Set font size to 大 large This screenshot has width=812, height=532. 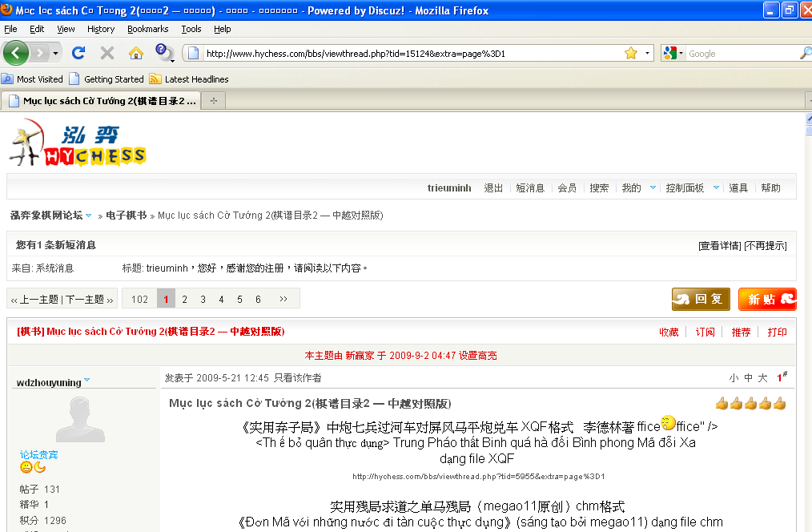click(x=762, y=378)
